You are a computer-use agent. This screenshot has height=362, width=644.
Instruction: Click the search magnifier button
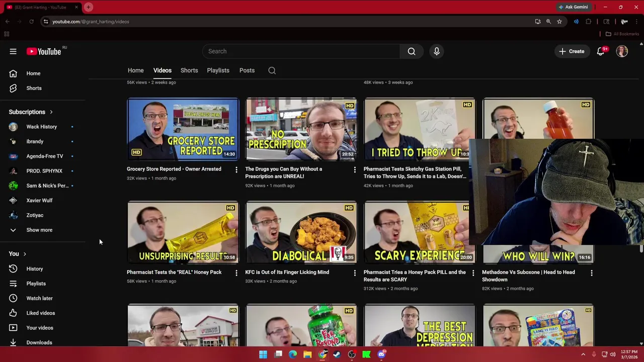click(x=412, y=51)
